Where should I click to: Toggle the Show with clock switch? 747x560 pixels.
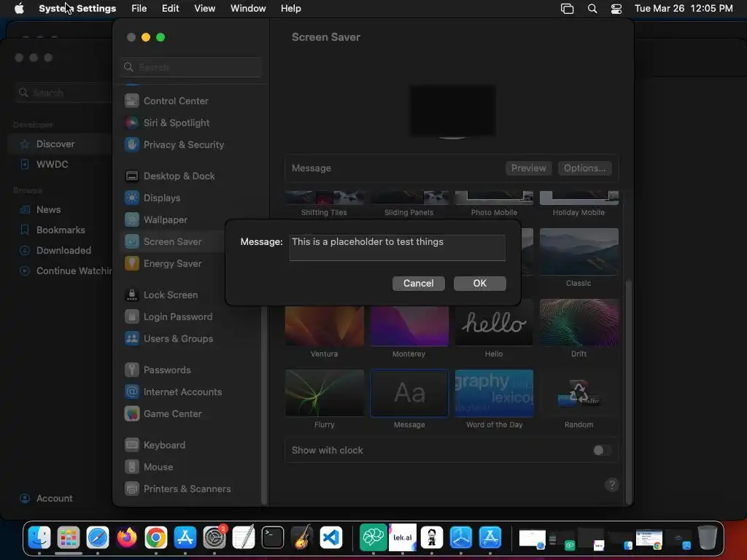click(602, 451)
